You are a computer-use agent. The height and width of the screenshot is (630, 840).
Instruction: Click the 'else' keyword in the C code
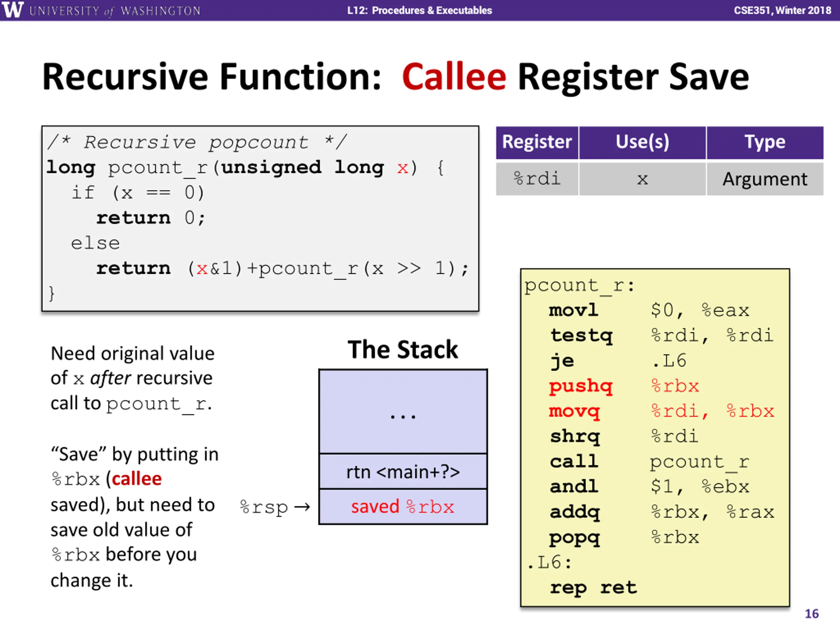95,243
